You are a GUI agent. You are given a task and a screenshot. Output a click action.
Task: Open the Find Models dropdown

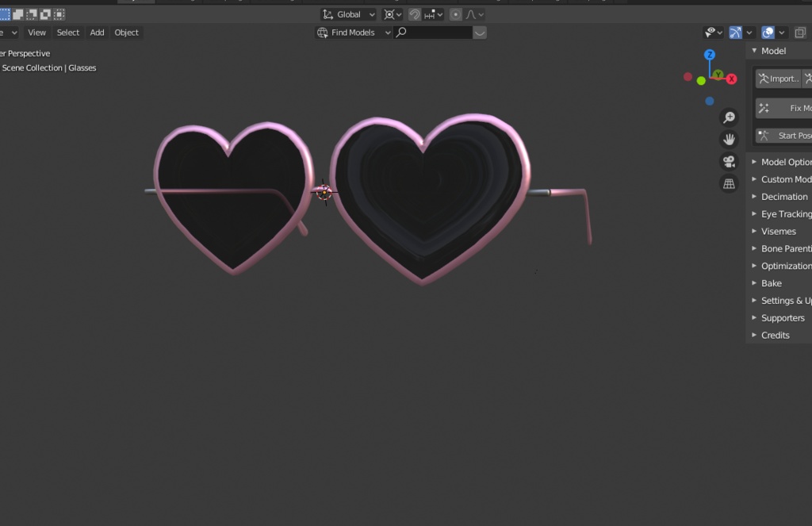click(x=353, y=33)
